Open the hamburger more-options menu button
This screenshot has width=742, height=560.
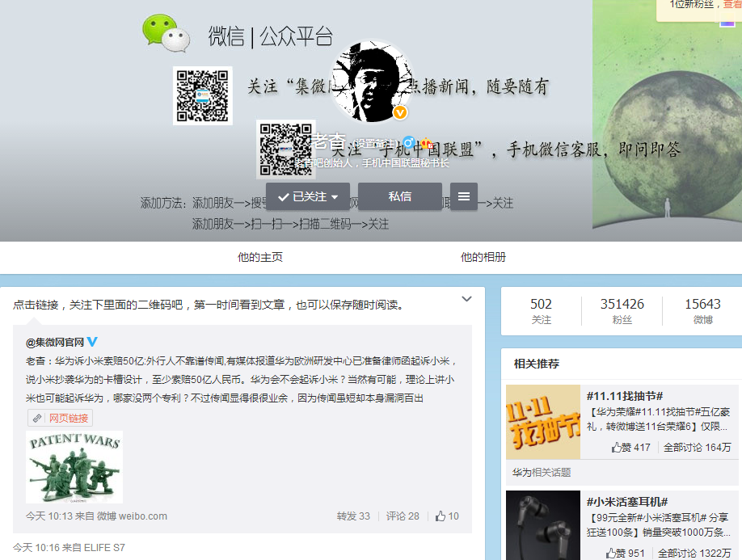[x=464, y=196]
